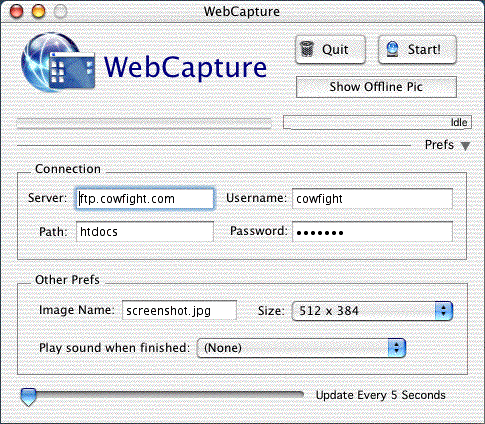
Task: Click the WebCapture globe logo
Action: (58, 62)
